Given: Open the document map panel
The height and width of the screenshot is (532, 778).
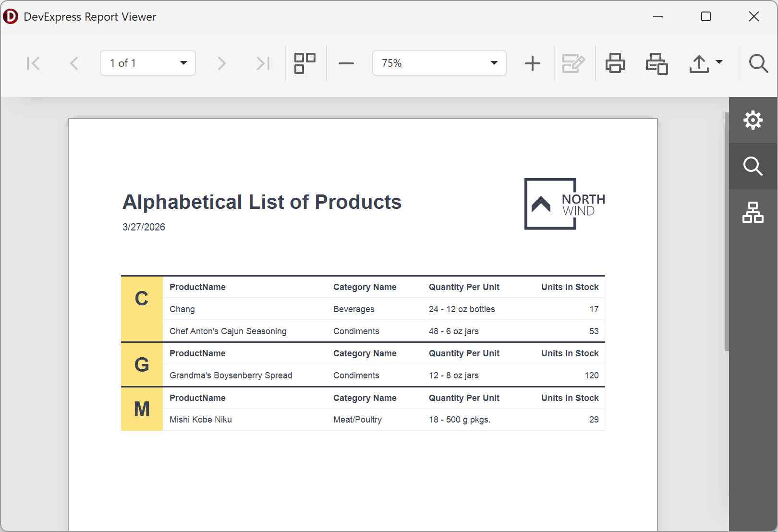Looking at the screenshot, I should (753, 212).
